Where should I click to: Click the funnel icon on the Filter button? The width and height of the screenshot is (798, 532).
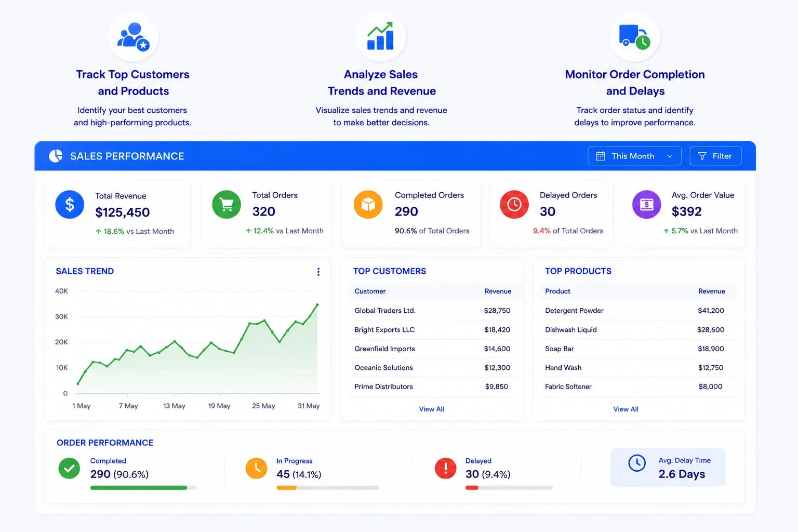(702, 156)
